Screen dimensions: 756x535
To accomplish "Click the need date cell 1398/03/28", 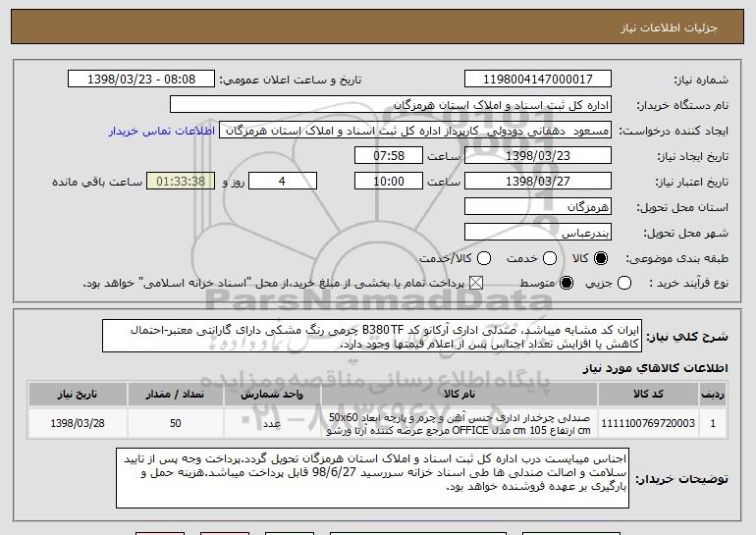I will click(78, 423).
